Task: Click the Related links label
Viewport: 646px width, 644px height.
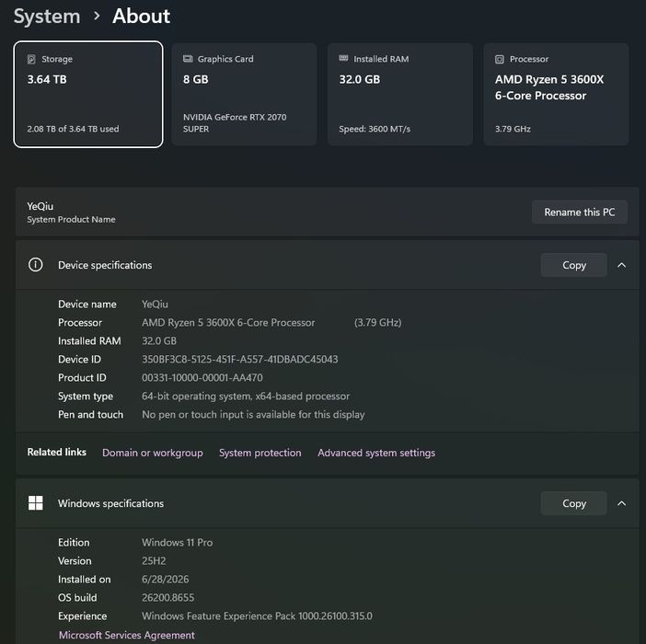Action: [x=57, y=452]
